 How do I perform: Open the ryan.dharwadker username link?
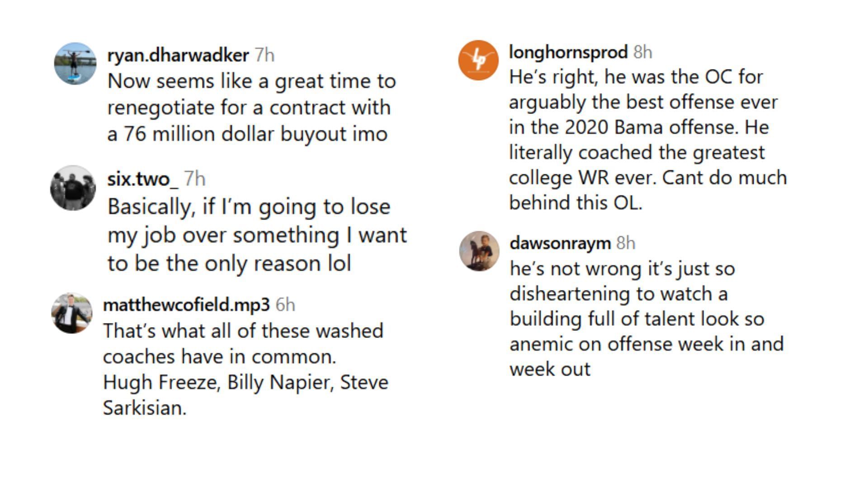[178, 55]
